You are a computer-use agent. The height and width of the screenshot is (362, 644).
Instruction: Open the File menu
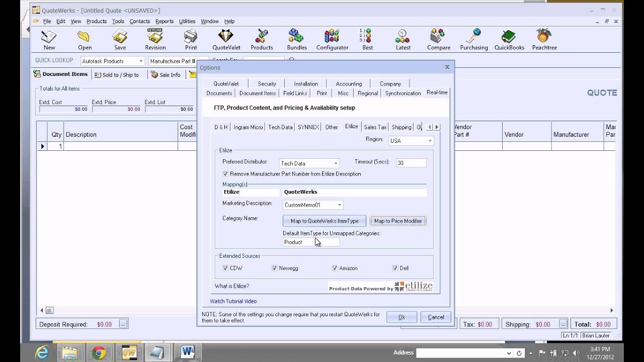(47, 21)
